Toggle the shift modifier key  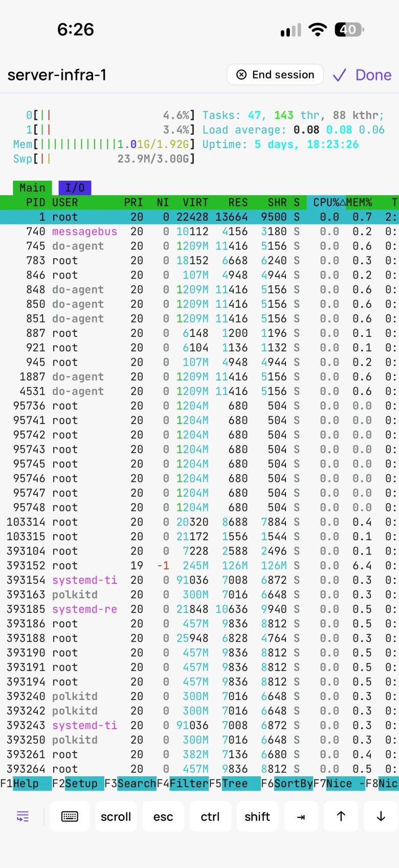pyautogui.click(x=257, y=816)
